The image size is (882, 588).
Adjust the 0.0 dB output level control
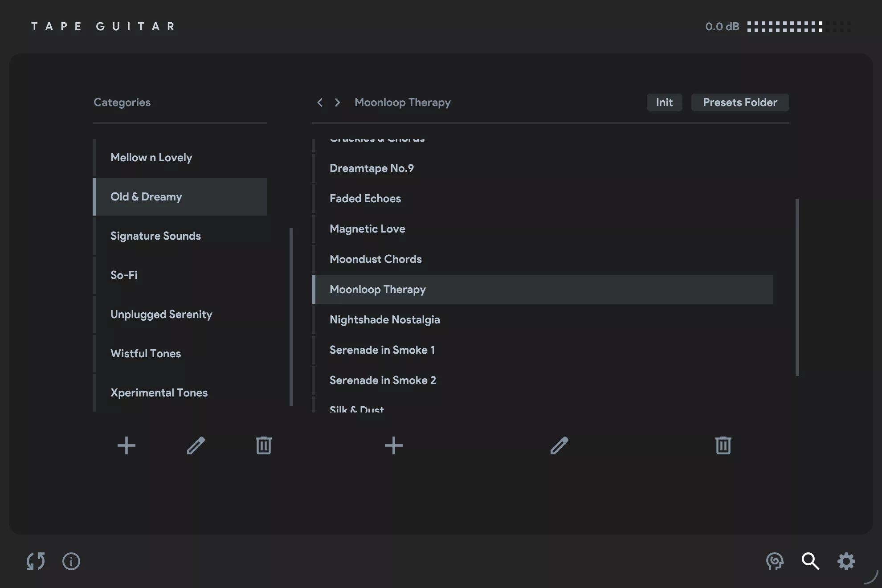pyautogui.click(x=722, y=26)
